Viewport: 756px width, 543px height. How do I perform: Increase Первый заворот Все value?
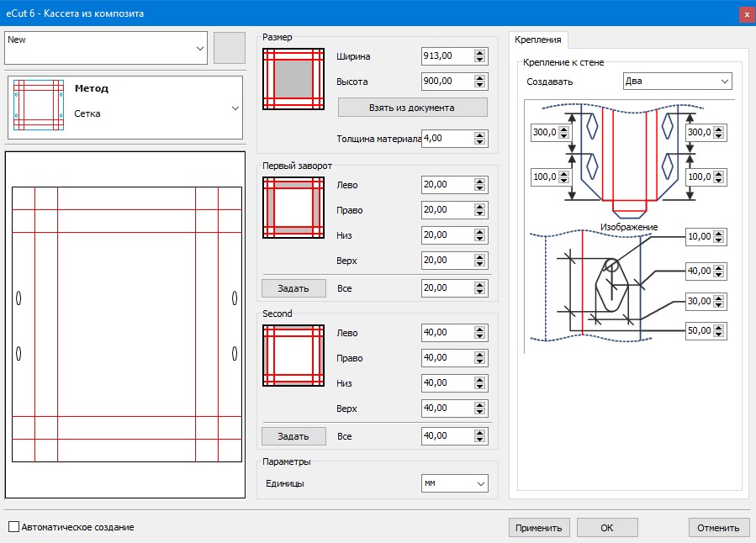[479, 284]
